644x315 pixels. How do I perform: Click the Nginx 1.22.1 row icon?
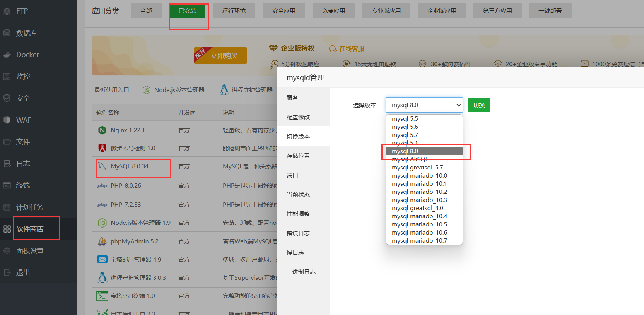click(x=102, y=130)
